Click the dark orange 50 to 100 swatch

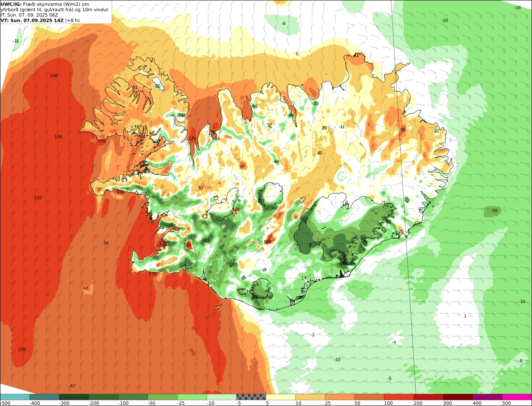point(369,397)
